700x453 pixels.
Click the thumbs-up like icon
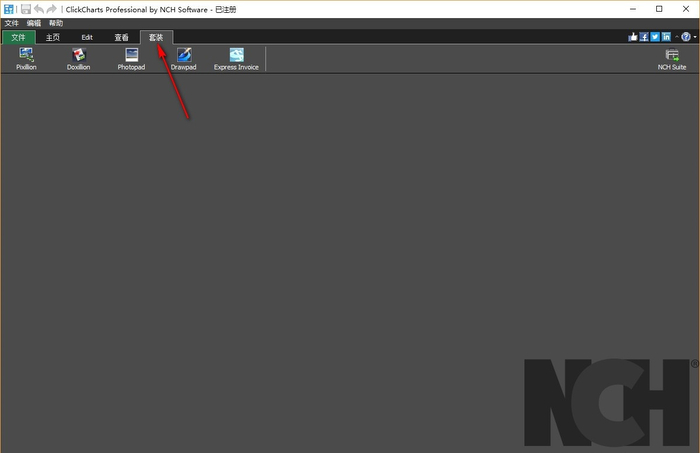(x=633, y=37)
